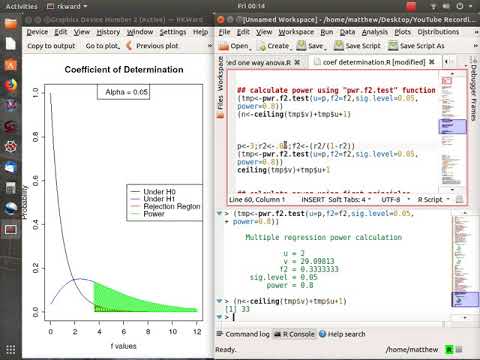Screen dimensions: 480x360
Task: Open the Analysis menu
Action: point(375,32)
